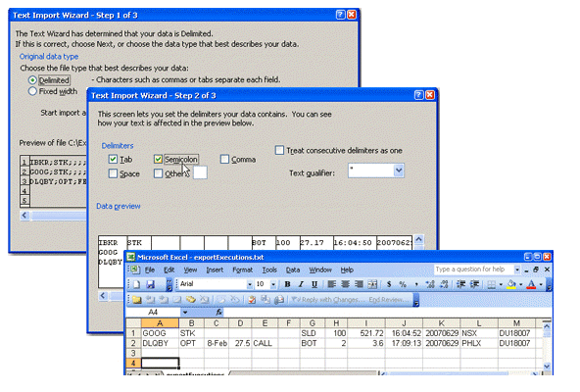Align cell text right
Viewport: 580px width, 392px height.
pyautogui.click(x=359, y=284)
